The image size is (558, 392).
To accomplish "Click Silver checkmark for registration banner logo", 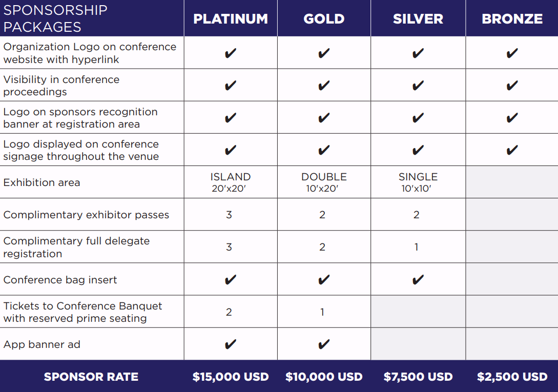I will pos(418,118).
